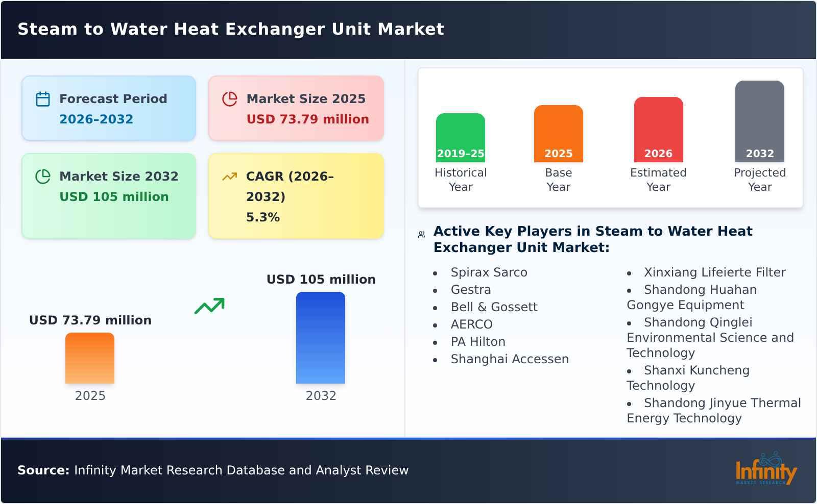Select the red Estimated Year bar

[x=659, y=128]
